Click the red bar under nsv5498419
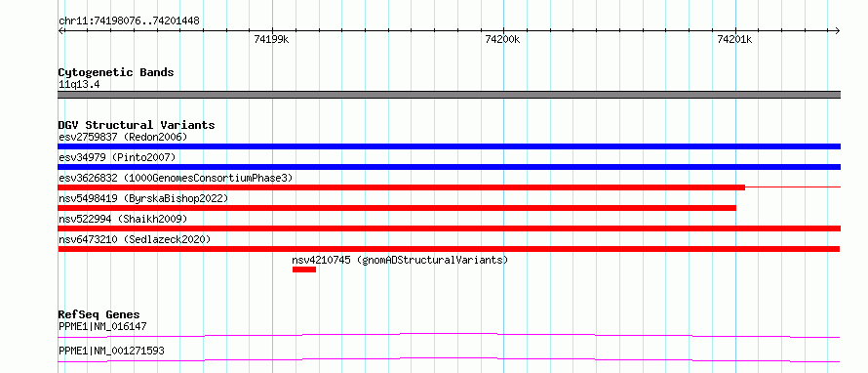Screen dimensions: 868x373 (x=397, y=208)
